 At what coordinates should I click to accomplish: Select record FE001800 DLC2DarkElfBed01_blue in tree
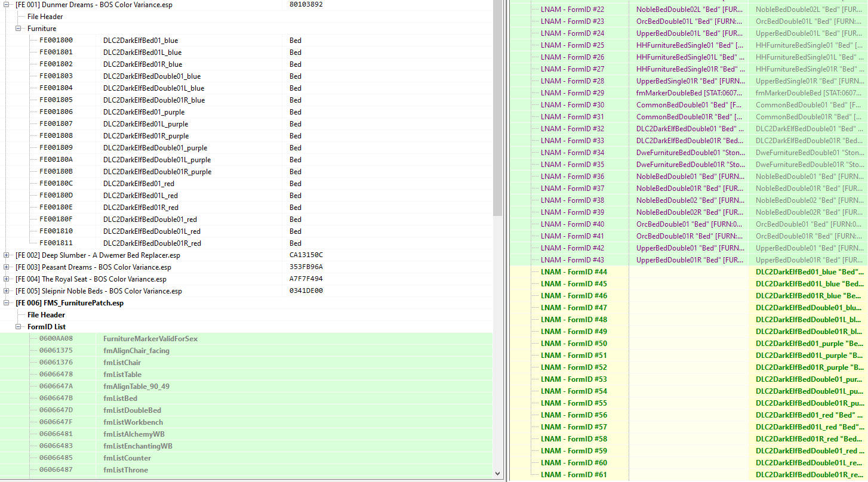click(x=247, y=41)
